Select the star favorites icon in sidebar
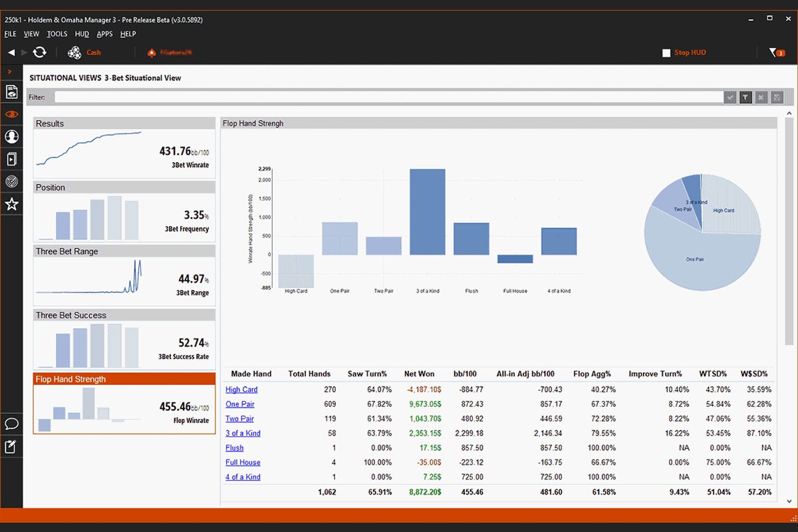This screenshot has height=532, width=798. pos(11,204)
